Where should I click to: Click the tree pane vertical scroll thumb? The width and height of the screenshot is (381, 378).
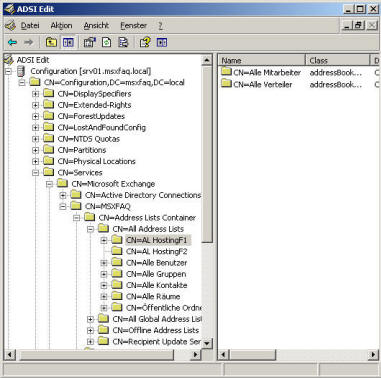click(207, 154)
